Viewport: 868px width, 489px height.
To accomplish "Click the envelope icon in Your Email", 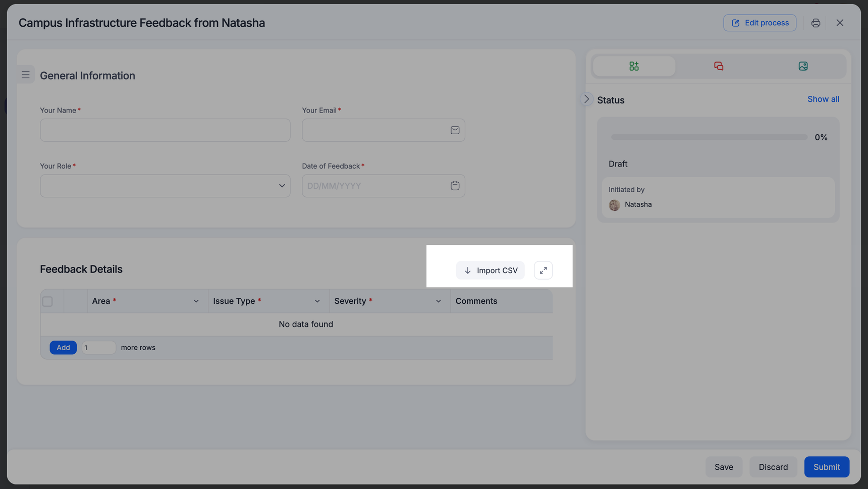I will (x=455, y=130).
